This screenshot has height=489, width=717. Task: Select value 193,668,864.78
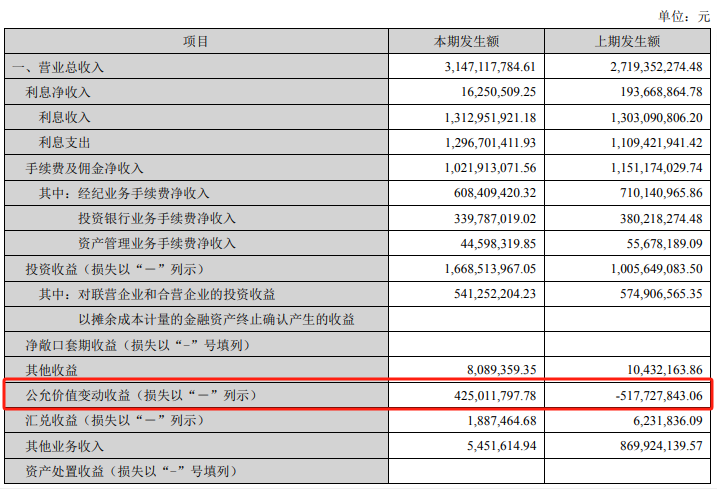[661, 92]
